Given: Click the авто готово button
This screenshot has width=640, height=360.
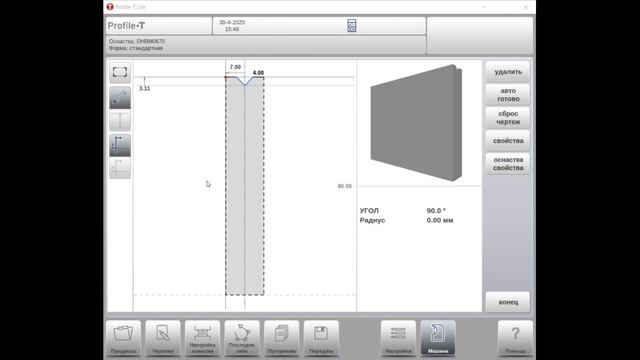Looking at the screenshot, I should pyautogui.click(x=508, y=95).
